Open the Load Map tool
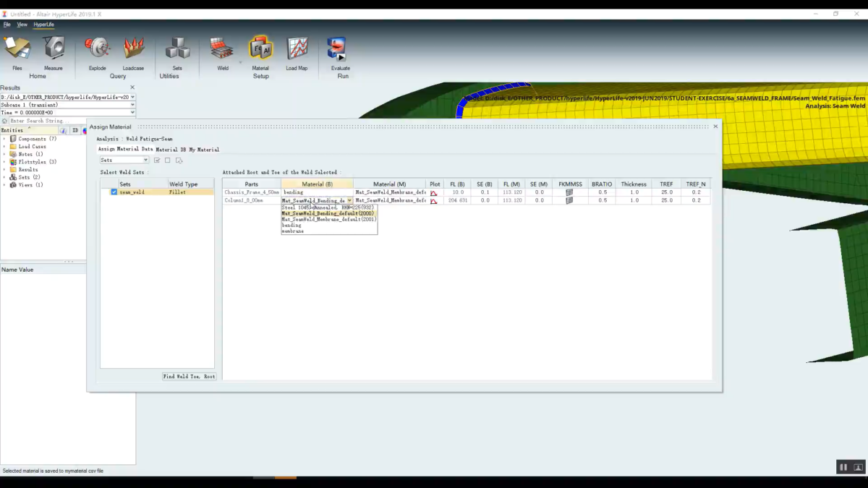Image resolution: width=868 pixels, height=488 pixels. [x=297, y=53]
